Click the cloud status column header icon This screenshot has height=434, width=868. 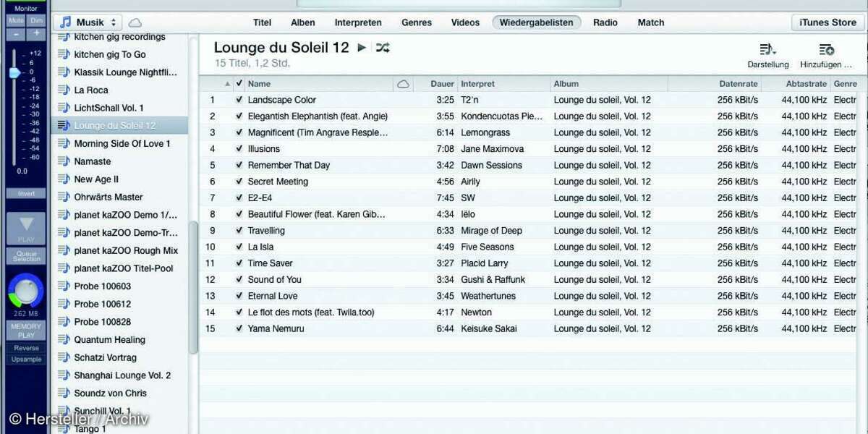click(x=403, y=84)
